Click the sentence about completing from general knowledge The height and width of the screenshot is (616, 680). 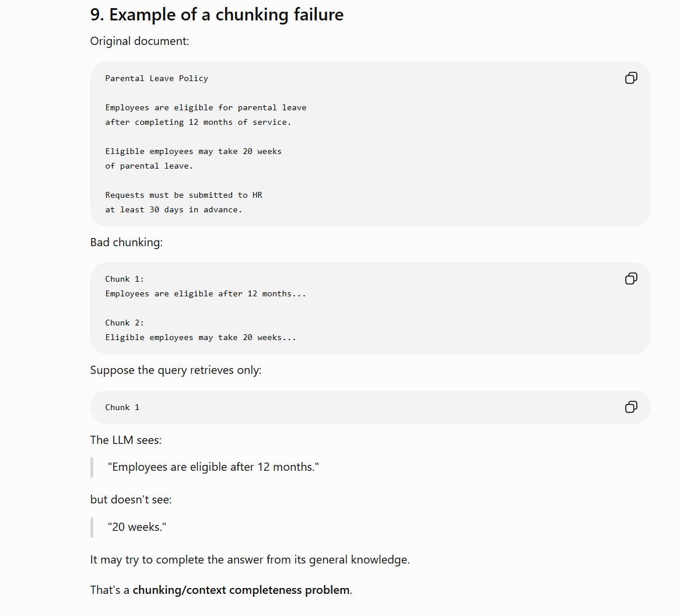click(x=250, y=560)
